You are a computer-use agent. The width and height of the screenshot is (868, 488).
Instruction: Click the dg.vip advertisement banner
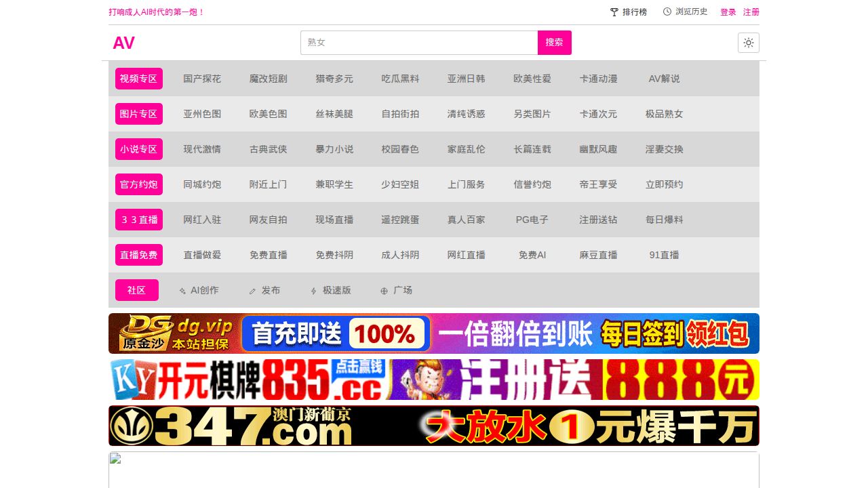(x=434, y=333)
